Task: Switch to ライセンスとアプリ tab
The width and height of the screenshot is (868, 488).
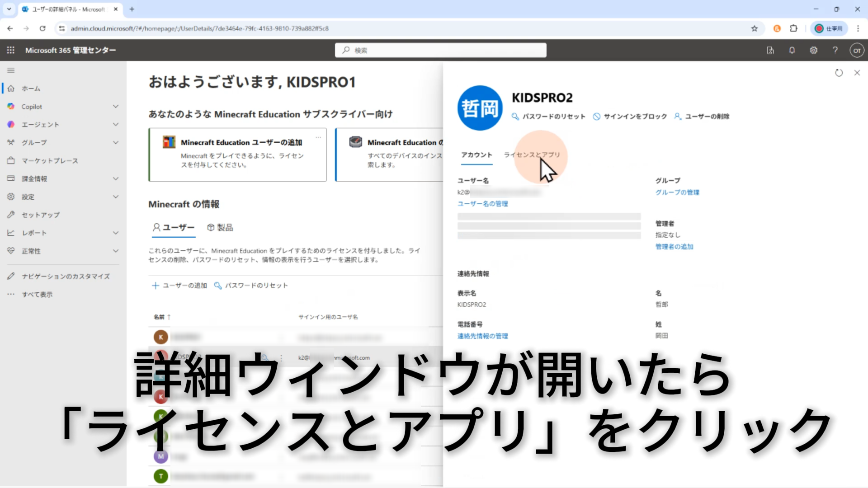Action: click(x=532, y=155)
